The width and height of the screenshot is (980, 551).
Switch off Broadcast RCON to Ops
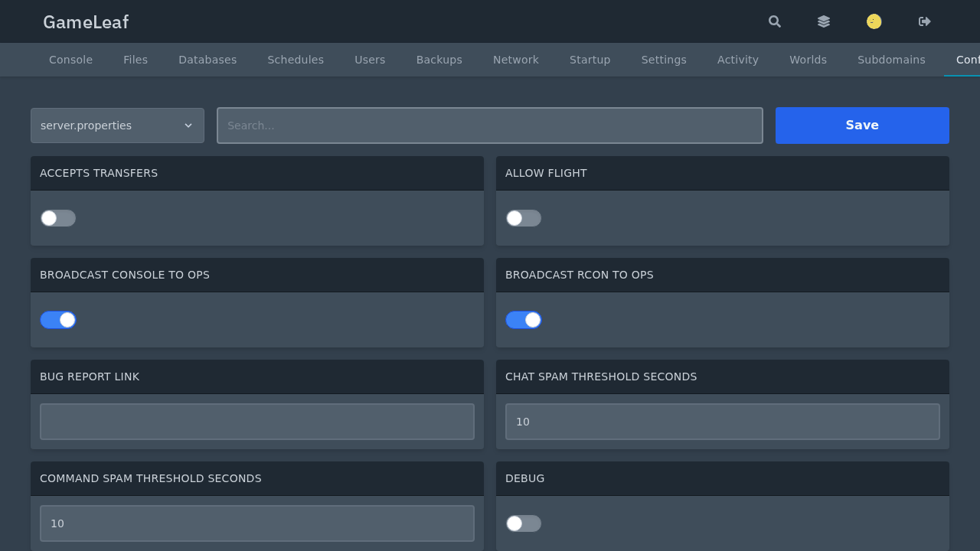pyautogui.click(x=524, y=320)
